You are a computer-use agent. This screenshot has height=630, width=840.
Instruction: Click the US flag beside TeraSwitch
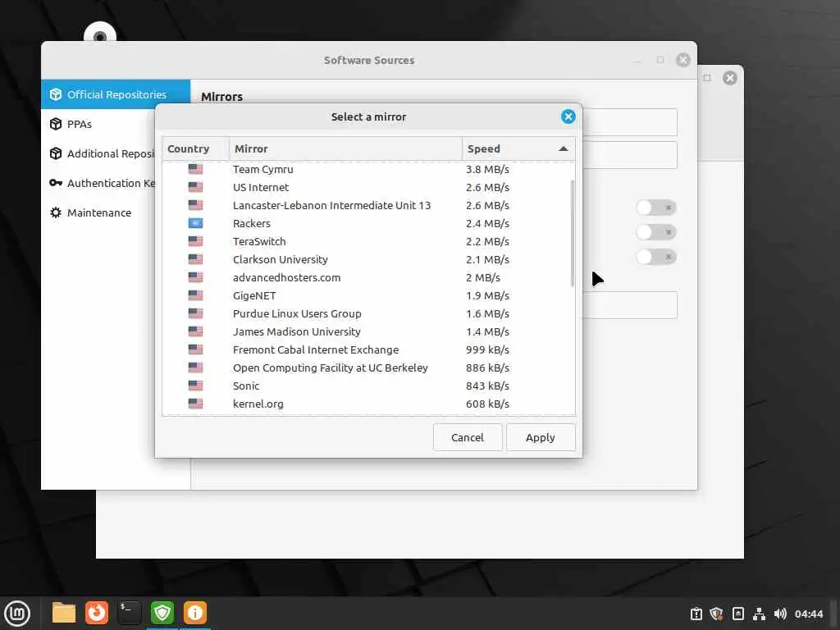point(195,241)
